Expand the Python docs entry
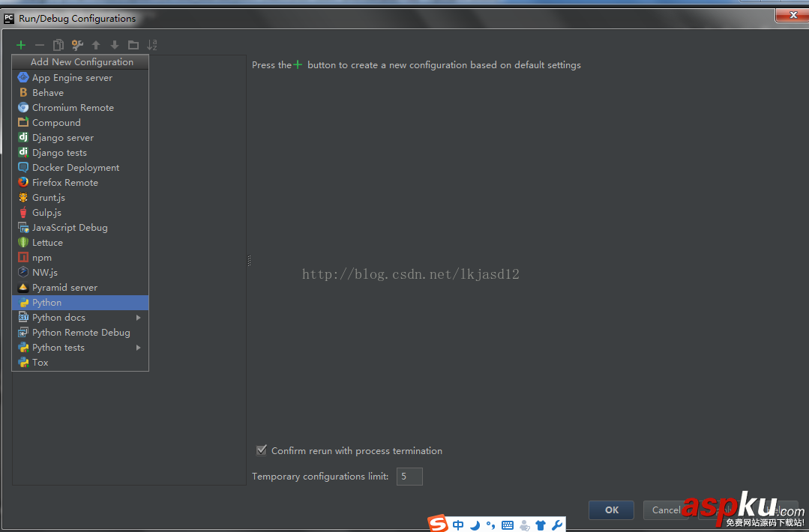 [x=137, y=317]
